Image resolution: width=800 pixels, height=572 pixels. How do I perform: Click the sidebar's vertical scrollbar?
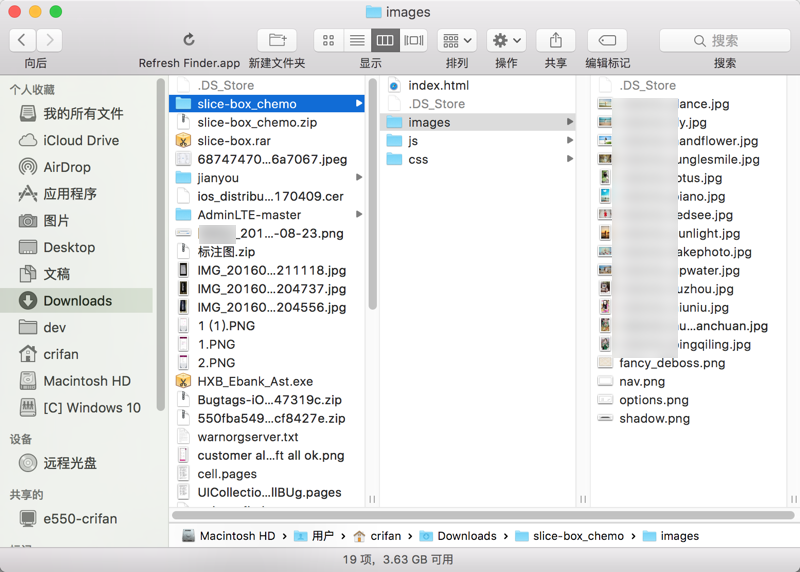[161, 245]
